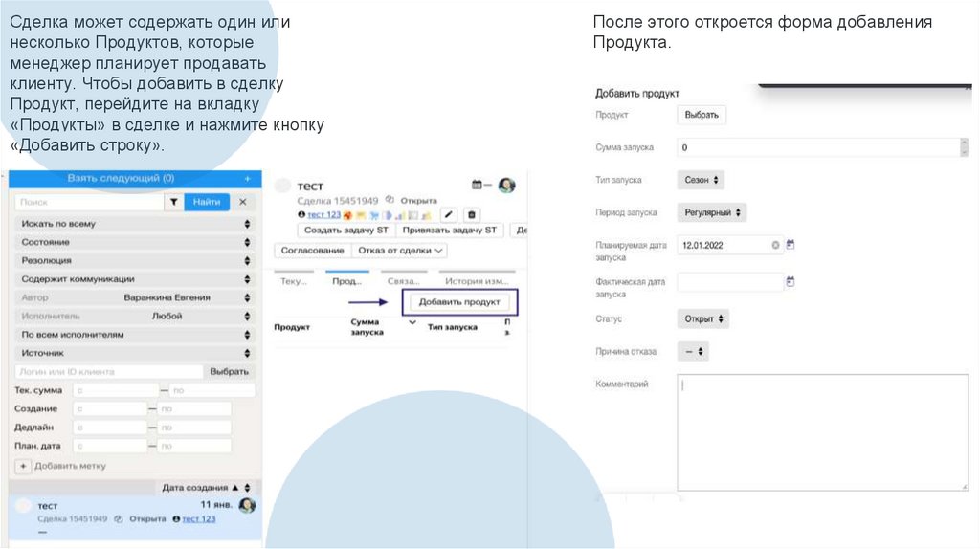This screenshot has height=549, width=980.
Task: Click the Добавить метку label
Action: [70, 466]
